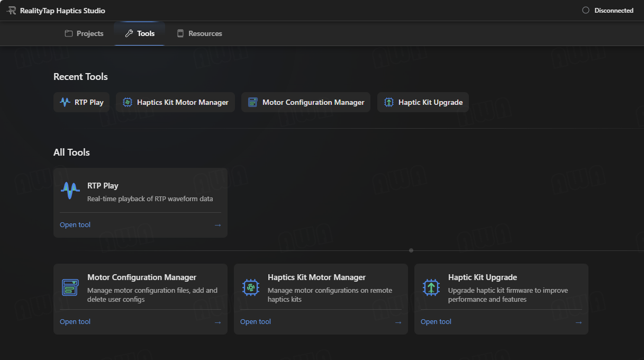This screenshot has width=644, height=360.
Task: Click the large Haptics Kit Motor Manager card icon
Action: click(x=251, y=287)
